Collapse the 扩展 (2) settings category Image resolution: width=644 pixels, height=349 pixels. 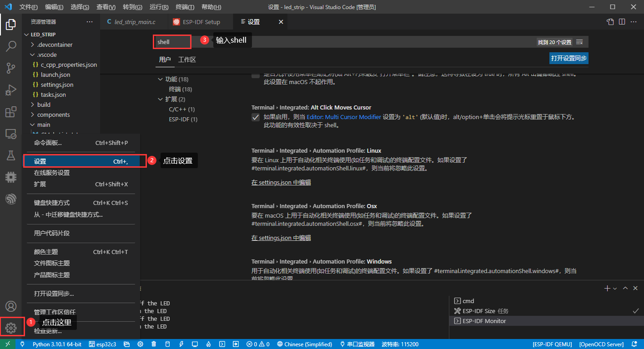click(160, 99)
